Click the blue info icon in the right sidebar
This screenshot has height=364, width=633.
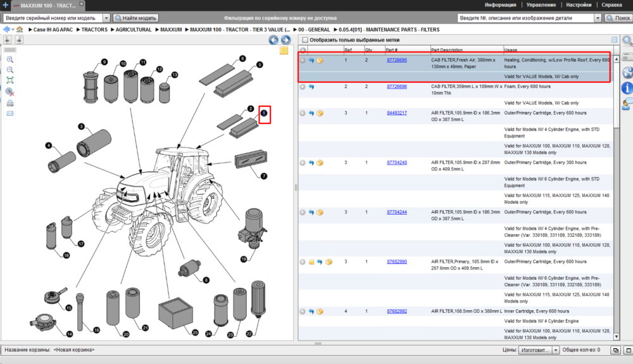(x=627, y=87)
